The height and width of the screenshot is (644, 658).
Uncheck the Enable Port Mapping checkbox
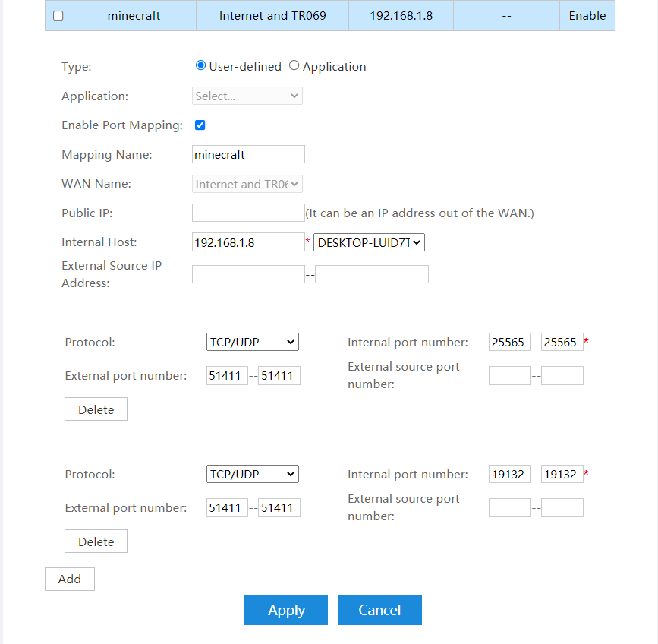[x=200, y=125]
